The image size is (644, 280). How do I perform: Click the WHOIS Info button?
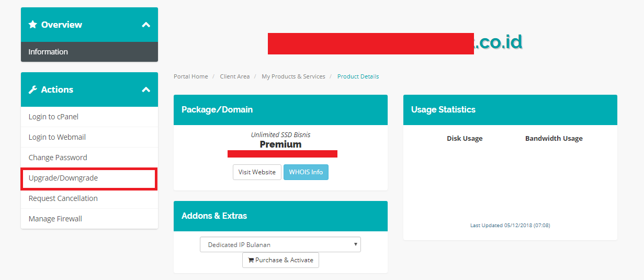pos(306,172)
